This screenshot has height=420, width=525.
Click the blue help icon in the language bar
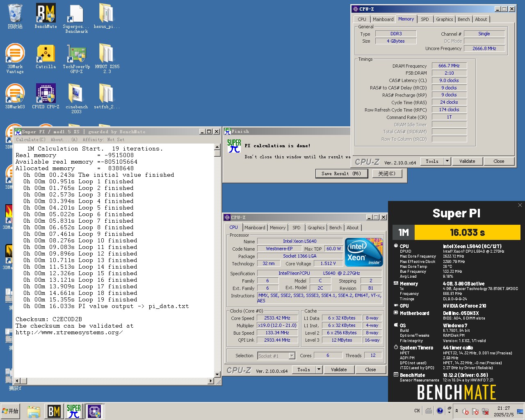tap(440, 411)
